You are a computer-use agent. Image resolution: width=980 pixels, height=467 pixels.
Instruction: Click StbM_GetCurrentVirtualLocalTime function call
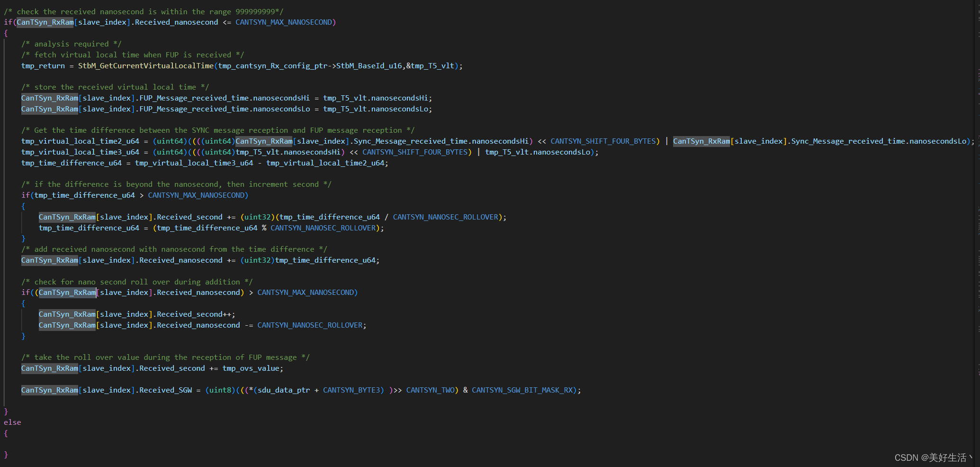(x=146, y=66)
